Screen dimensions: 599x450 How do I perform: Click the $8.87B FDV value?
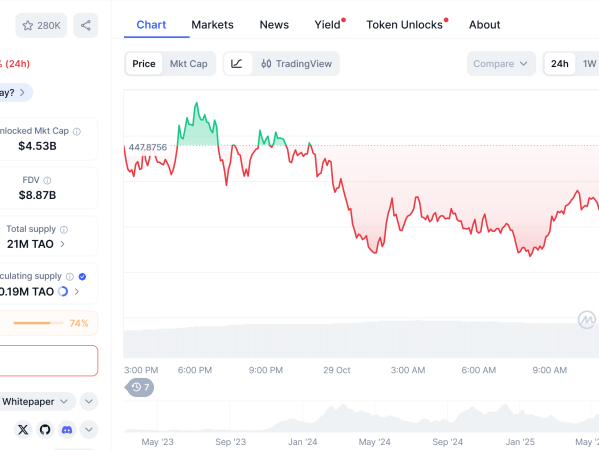point(37,195)
